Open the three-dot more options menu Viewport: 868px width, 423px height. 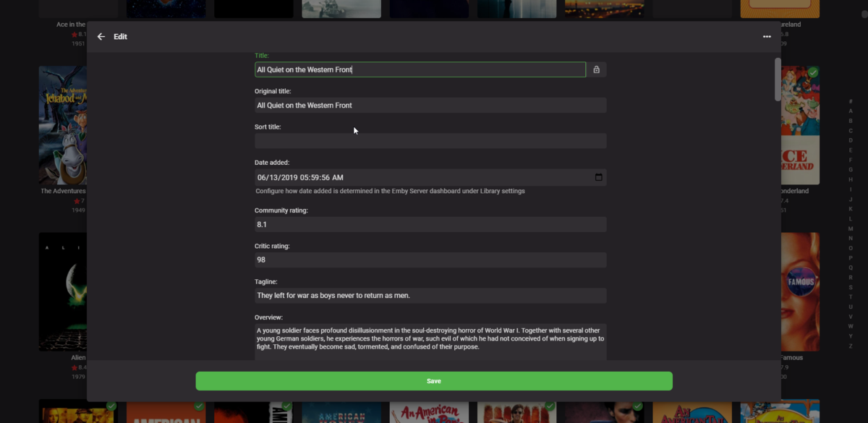(767, 37)
